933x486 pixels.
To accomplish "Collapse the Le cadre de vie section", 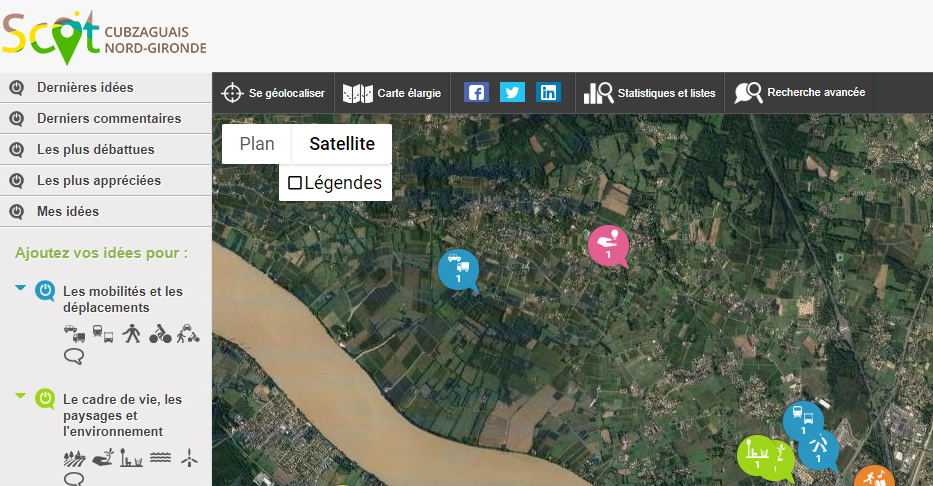I will 20,395.
